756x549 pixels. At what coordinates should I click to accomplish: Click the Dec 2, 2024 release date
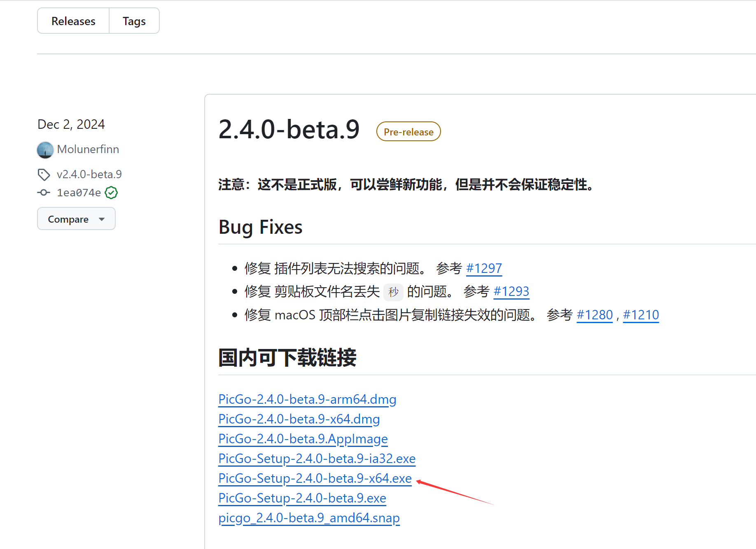pos(71,124)
